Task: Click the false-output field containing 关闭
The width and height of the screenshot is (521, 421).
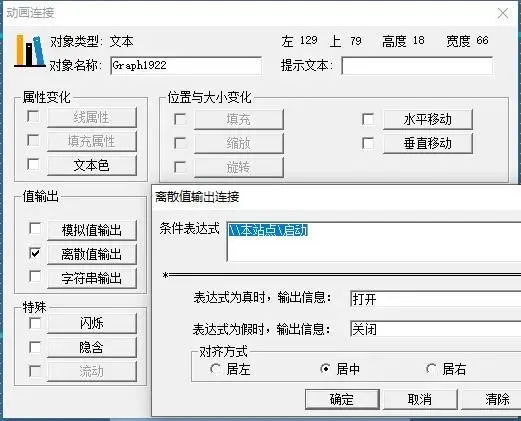Action: 436,329
